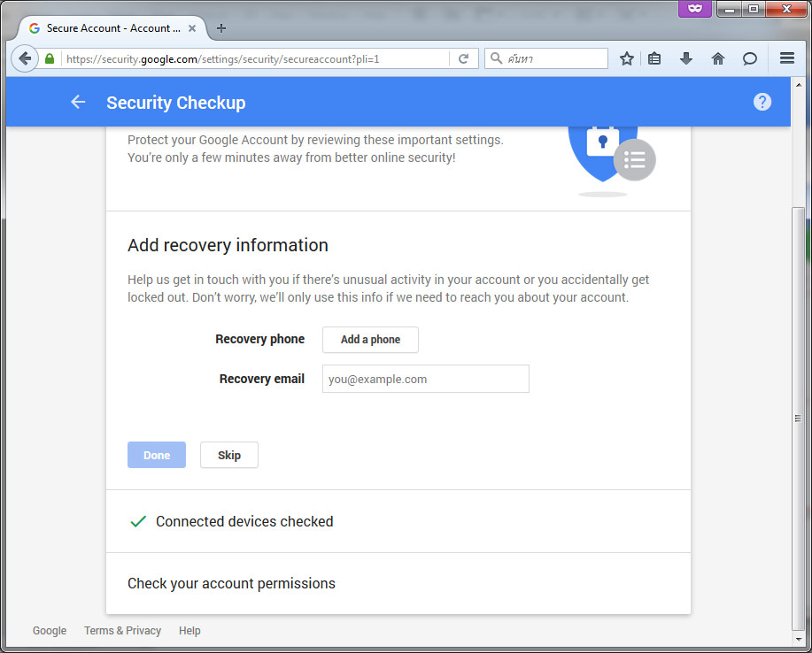Open the help question mark icon
Screen dimensions: 812x653
coord(762,102)
